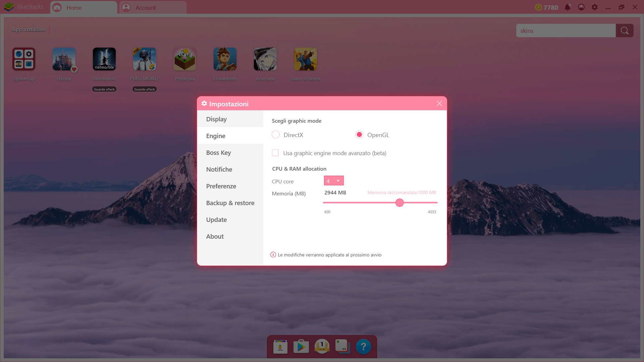Screen dimensions: 644x362
Task: Open the Display settings section
Action: tap(230, 119)
